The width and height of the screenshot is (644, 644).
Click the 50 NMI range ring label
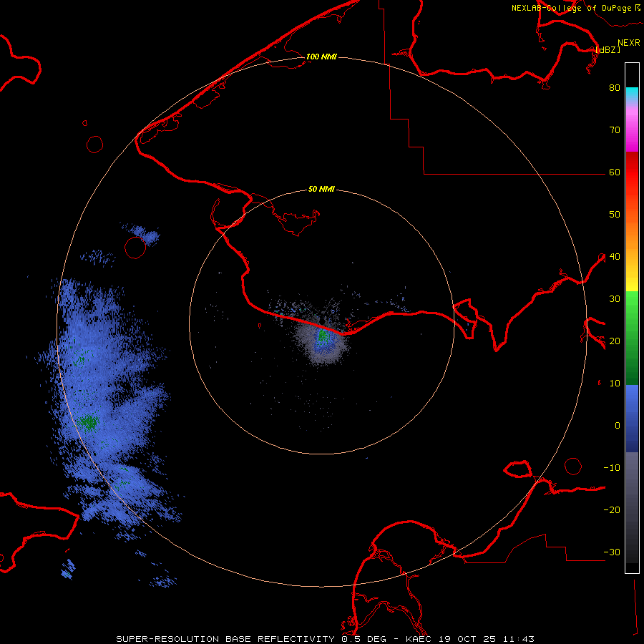[321, 190]
